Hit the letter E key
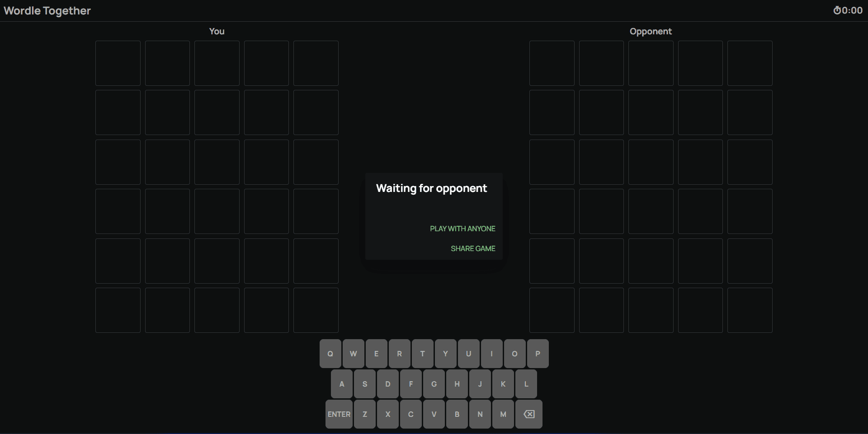 point(376,354)
